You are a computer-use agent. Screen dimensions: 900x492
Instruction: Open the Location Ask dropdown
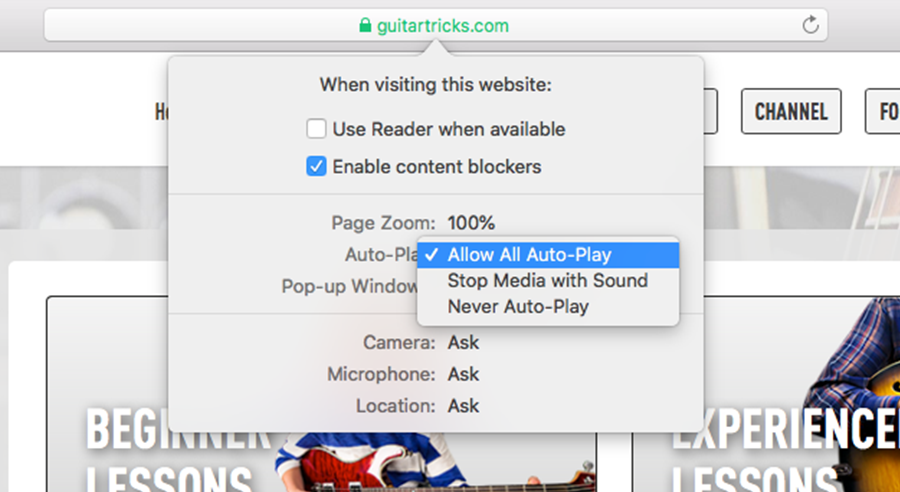pos(463,406)
